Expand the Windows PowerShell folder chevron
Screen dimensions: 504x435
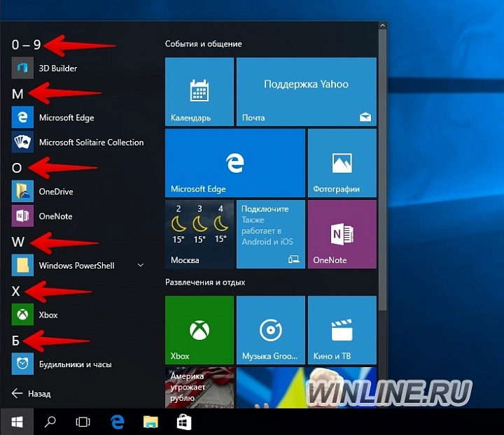[141, 265]
